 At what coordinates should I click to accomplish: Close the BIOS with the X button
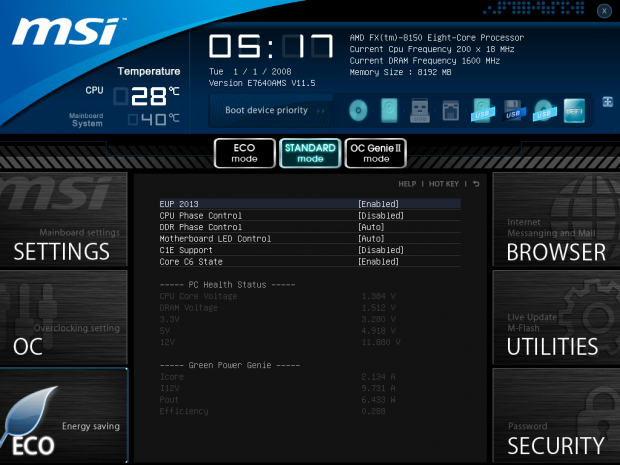tap(604, 11)
